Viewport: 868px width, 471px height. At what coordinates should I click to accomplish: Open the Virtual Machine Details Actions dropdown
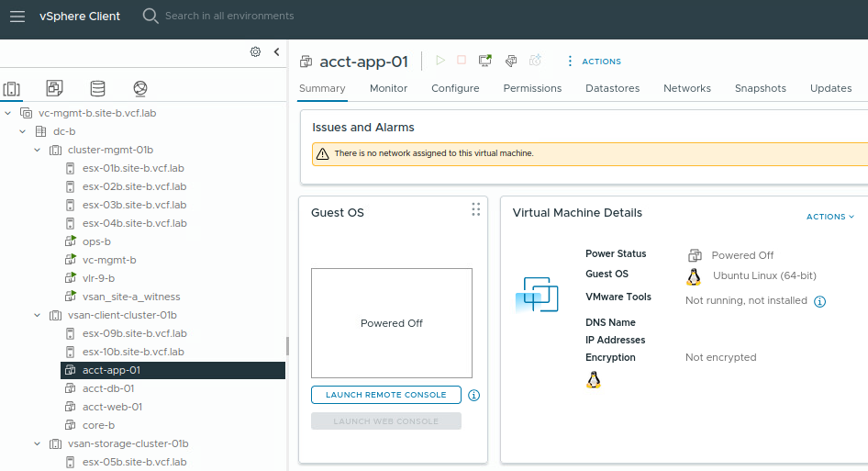tap(829, 217)
